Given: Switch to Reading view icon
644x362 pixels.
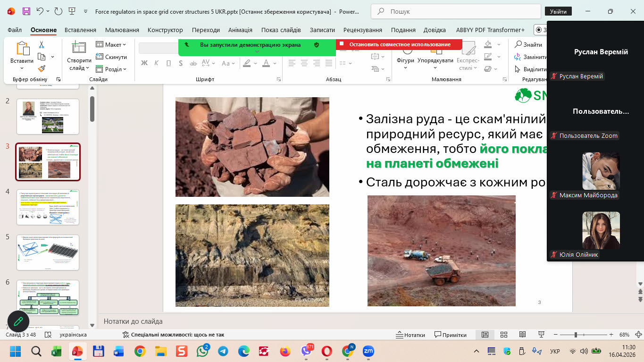Looking at the screenshot, I should coord(522,335).
